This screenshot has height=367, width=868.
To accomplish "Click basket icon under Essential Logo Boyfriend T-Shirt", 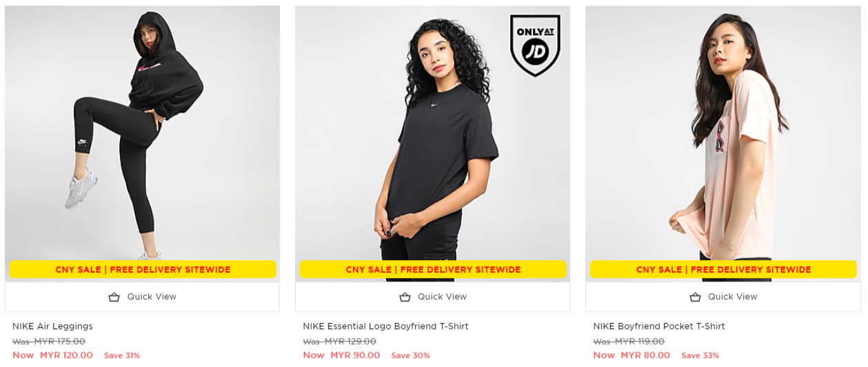I will click(405, 297).
